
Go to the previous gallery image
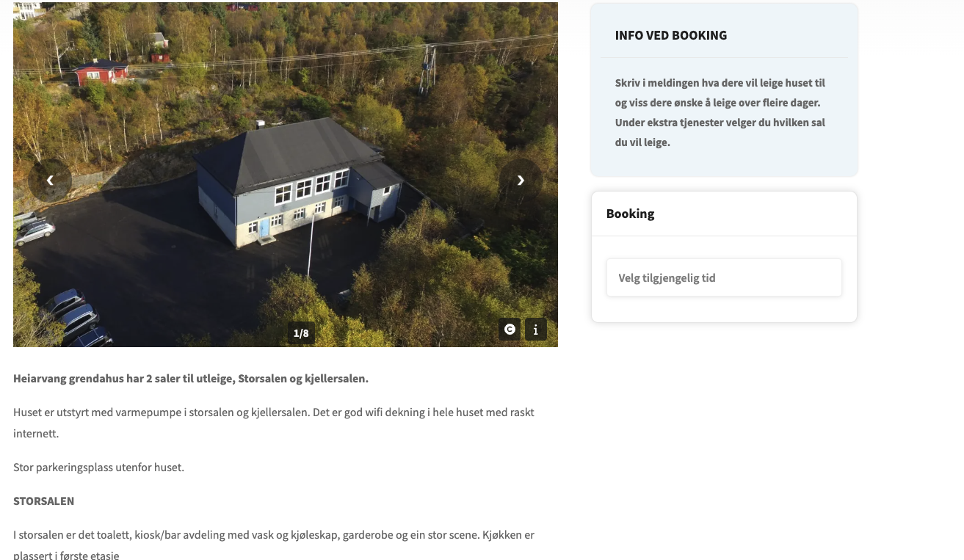point(50,181)
